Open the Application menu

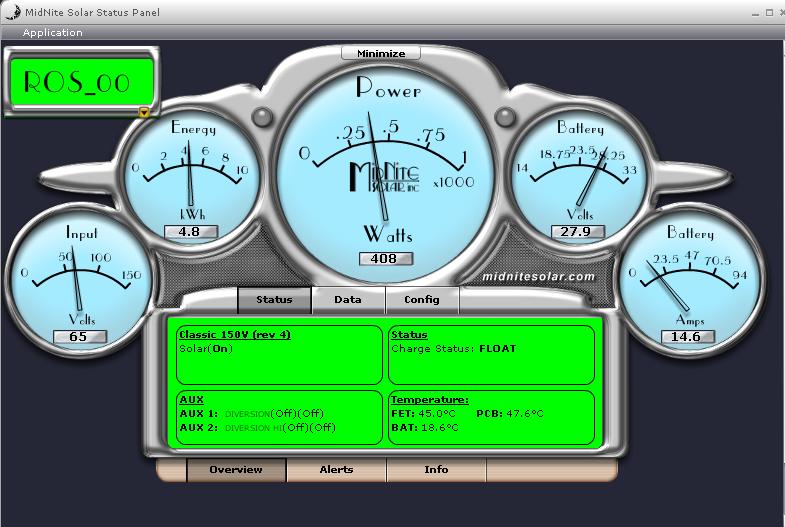point(53,33)
